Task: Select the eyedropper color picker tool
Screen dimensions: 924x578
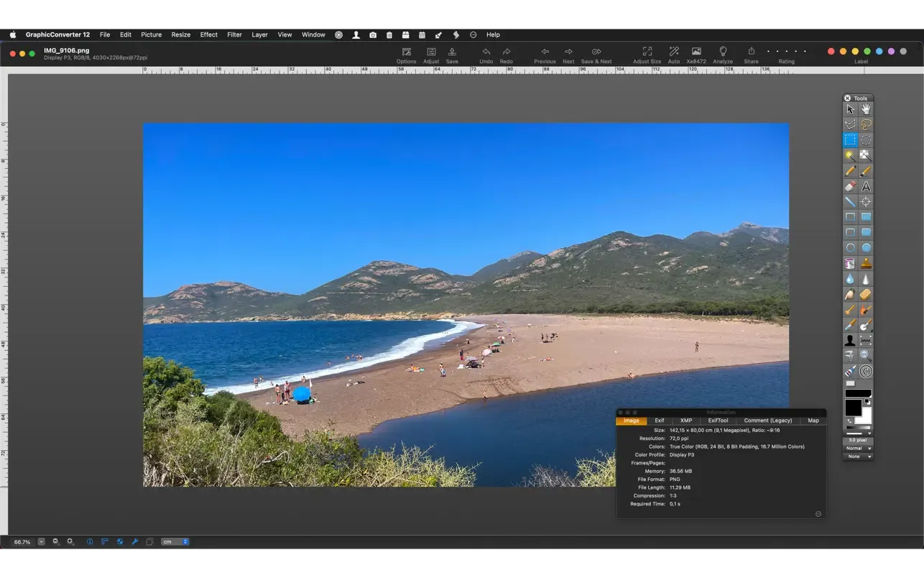Action: coord(850,326)
